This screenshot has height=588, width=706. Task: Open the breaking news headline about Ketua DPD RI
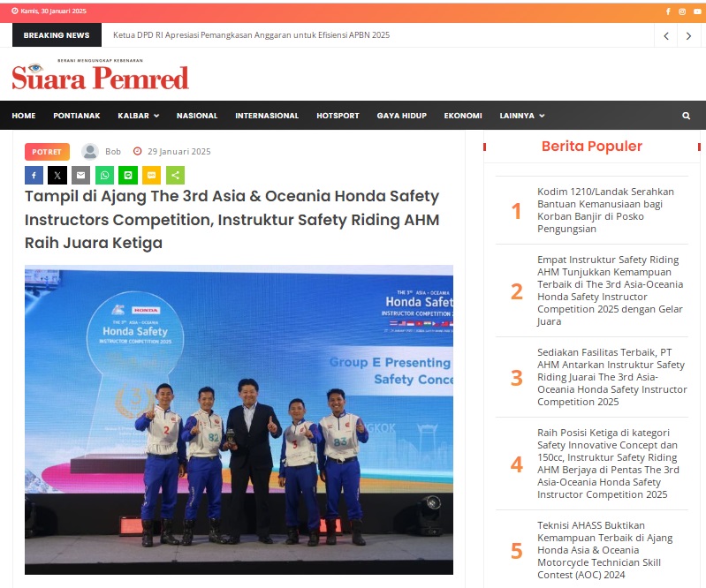(x=251, y=35)
